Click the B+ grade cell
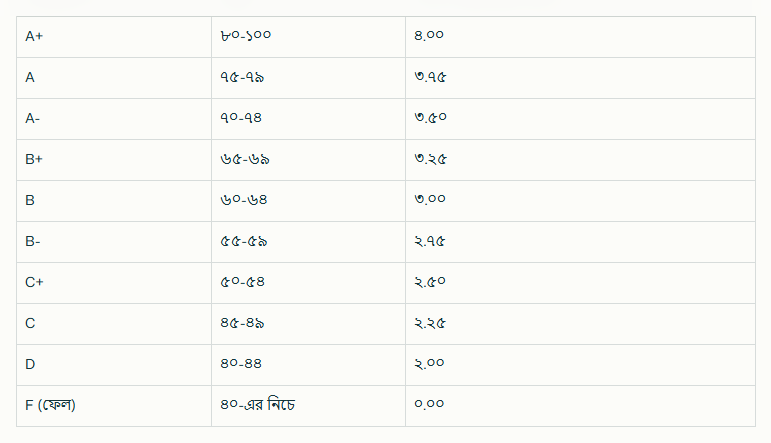Screen dimensions: 771x443 coord(34,159)
